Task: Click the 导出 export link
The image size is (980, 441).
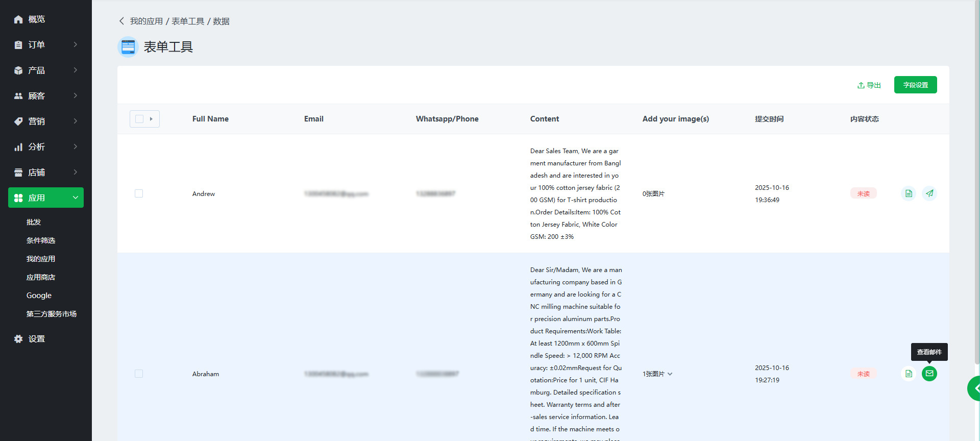Action: pos(869,85)
